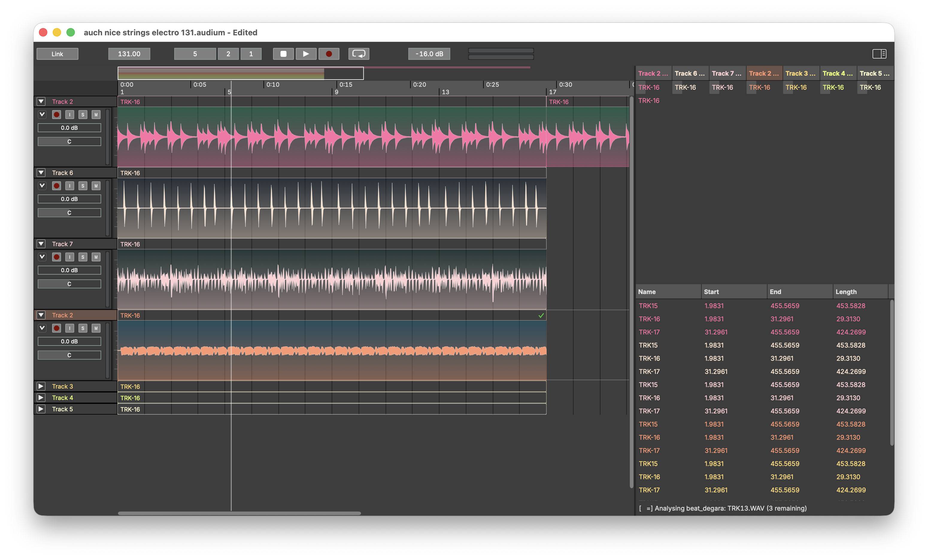This screenshot has height=560, width=928.
Task: Open the chevron dropdown under orange Track 2
Action: pos(42,328)
